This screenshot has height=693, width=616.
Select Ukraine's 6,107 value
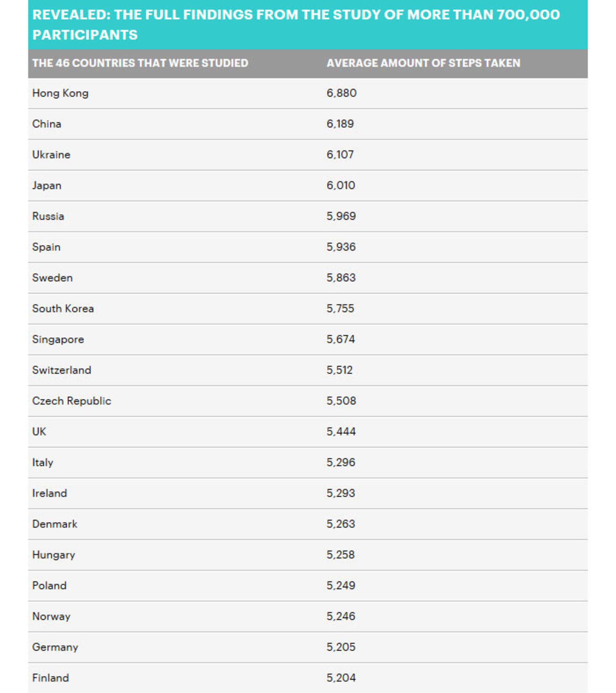point(340,155)
